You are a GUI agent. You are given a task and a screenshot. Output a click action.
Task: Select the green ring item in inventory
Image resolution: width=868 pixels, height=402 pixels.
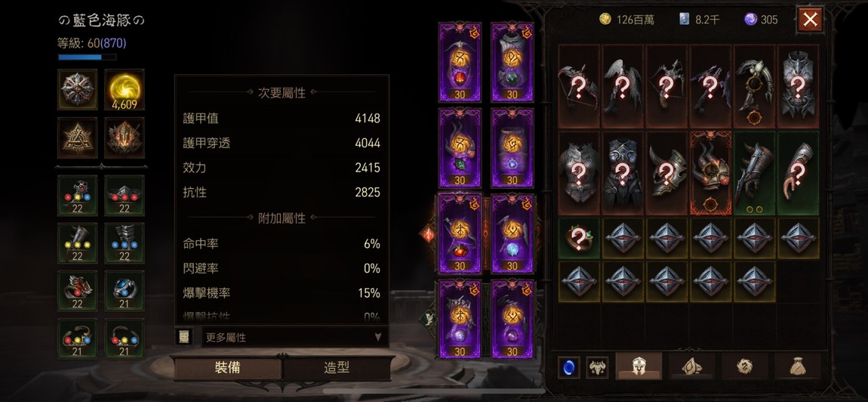[x=578, y=239]
